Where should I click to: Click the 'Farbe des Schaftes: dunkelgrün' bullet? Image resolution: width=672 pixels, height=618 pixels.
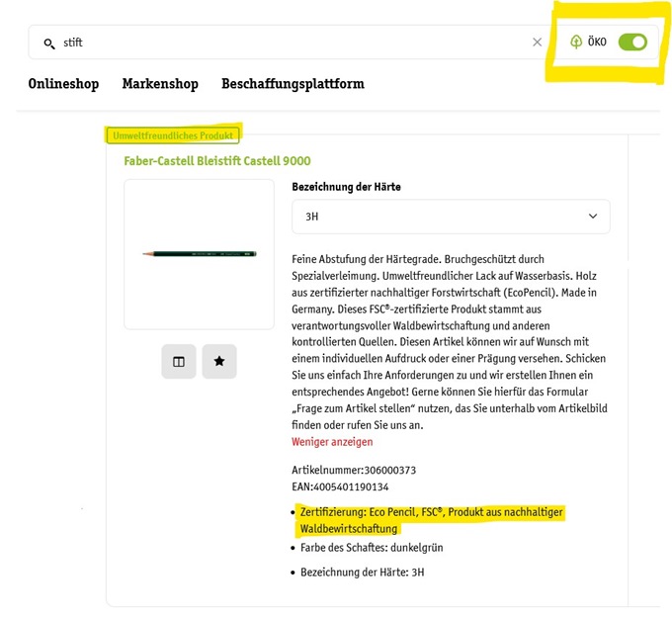[x=372, y=548]
